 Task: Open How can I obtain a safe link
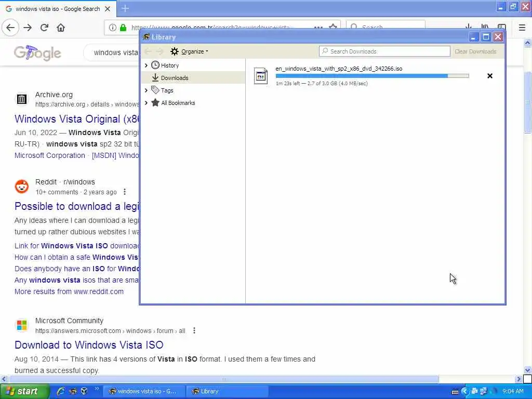pyautogui.click(x=77, y=257)
